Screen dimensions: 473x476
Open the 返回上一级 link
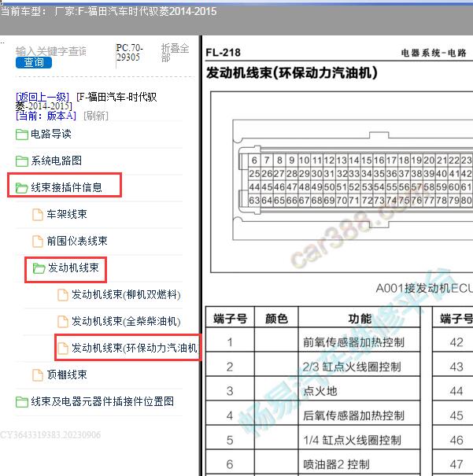42,97
